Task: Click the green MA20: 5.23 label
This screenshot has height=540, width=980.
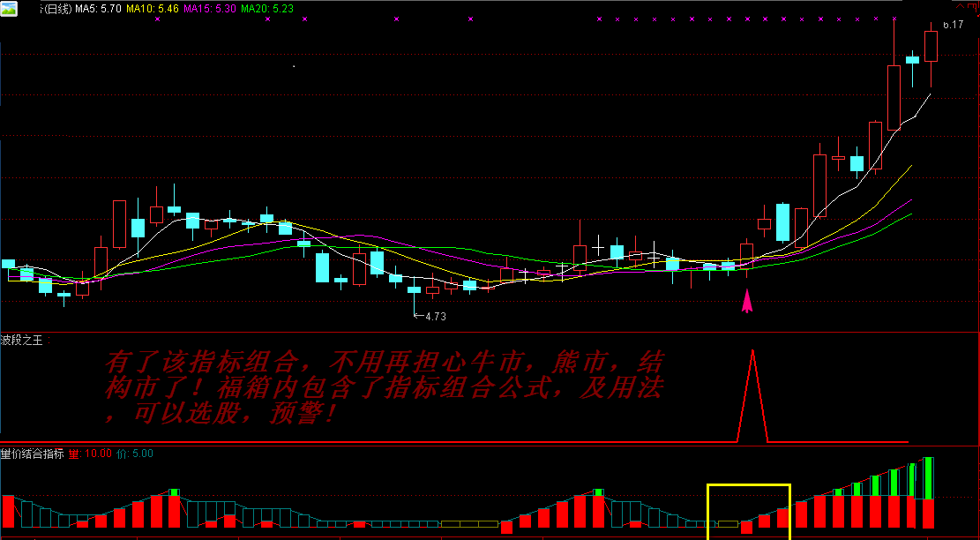Action: (x=267, y=9)
